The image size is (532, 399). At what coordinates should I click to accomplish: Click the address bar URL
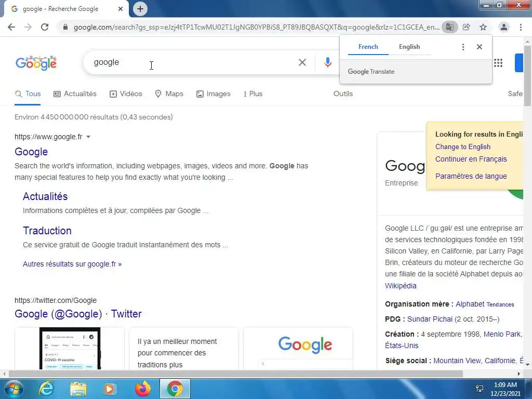pyautogui.click(x=257, y=27)
